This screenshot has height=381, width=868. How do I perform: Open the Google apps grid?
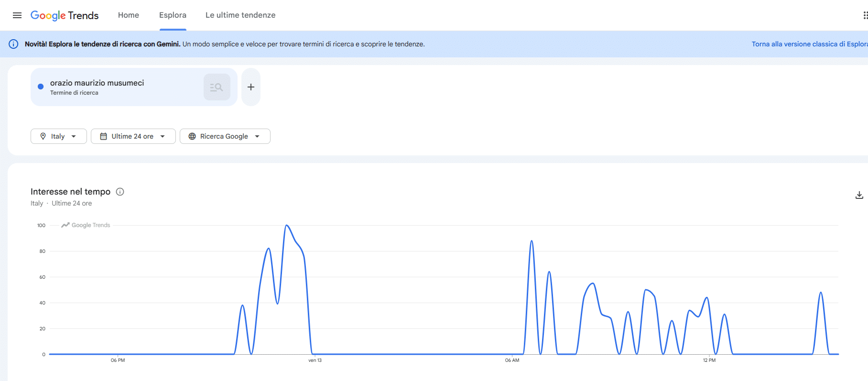865,15
